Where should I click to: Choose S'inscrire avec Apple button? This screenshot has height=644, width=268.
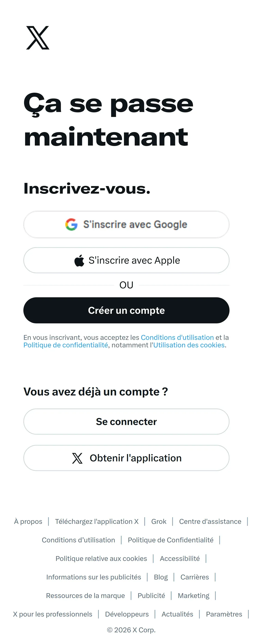[126, 260]
